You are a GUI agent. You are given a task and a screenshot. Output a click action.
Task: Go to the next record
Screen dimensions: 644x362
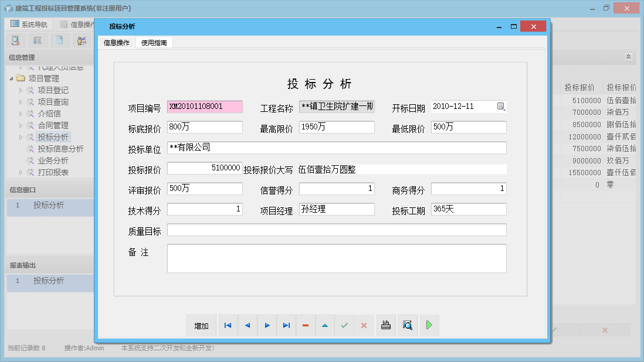click(x=267, y=326)
